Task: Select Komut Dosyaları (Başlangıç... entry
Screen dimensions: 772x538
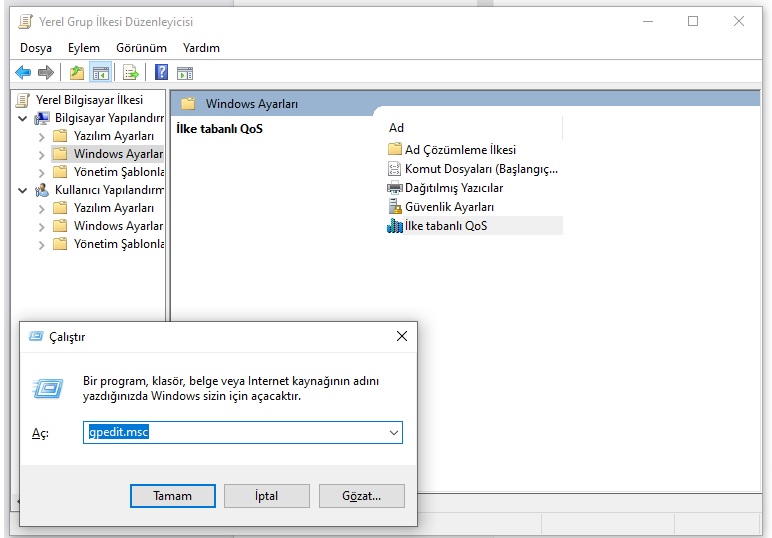Action: [481, 169]
